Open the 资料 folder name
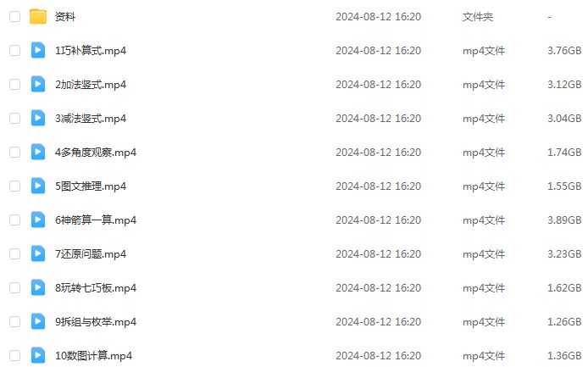The image size is (588, 367). pos(65,16)
